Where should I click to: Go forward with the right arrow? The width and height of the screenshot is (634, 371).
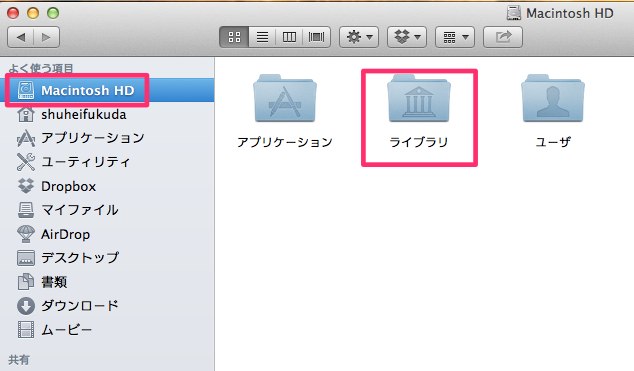47,37
